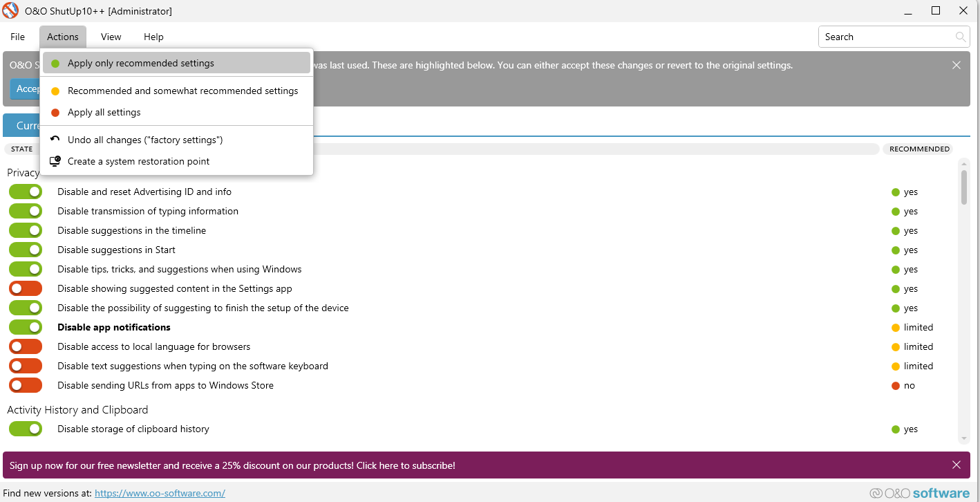Viewport: 980px width, 502px height.
Task: Toggle Disable suggesting to finish device setup
Action: tap(26, 308)
